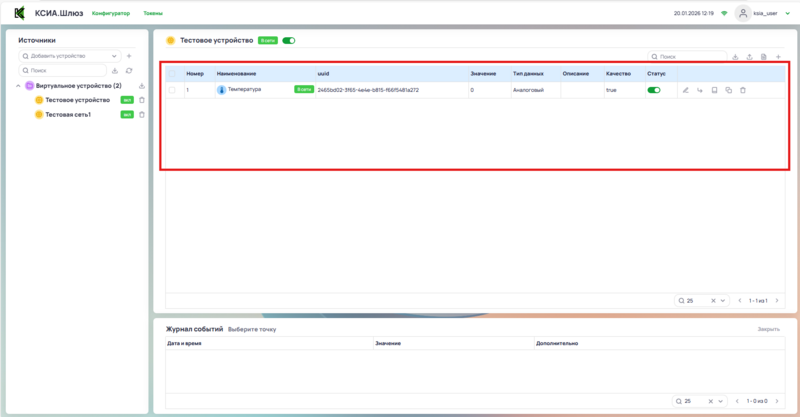The width and height of the screenshot is (800, 417).
Task: Open the Добавить устройство dropdown
Action: pyautogui.click(x=70, y=56)
